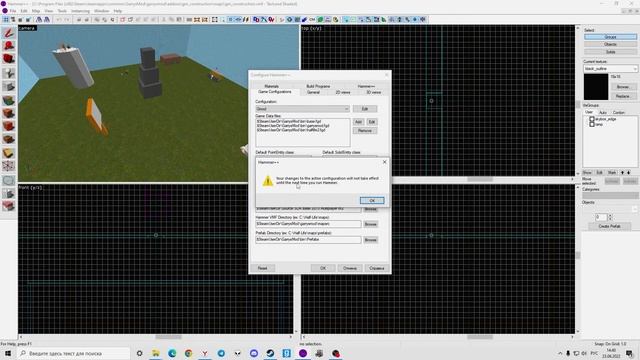Screen dimensions: 640x360
Task: Click Справка button in Configure dialog
Action: pyautogui.click(x=376, y=268)
